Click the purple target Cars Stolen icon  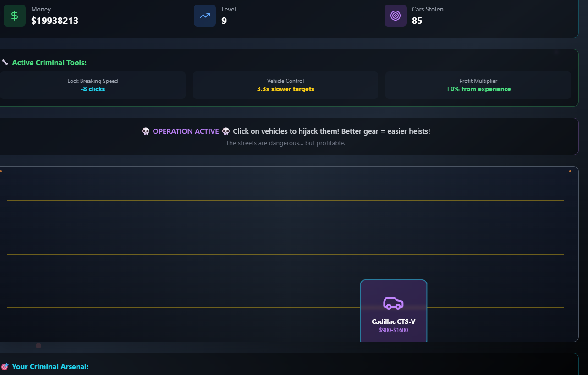pyautogui.click(x=396, y=16)
